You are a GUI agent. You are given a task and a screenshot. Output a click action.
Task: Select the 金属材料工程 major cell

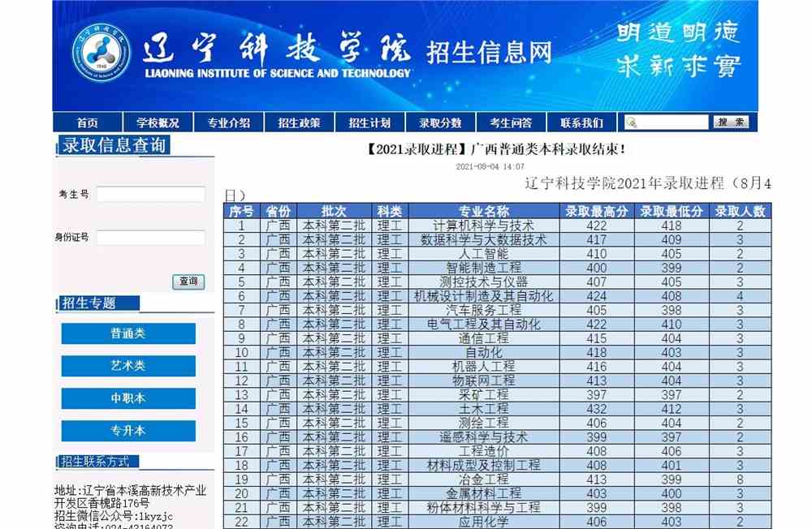pos(484,493)
